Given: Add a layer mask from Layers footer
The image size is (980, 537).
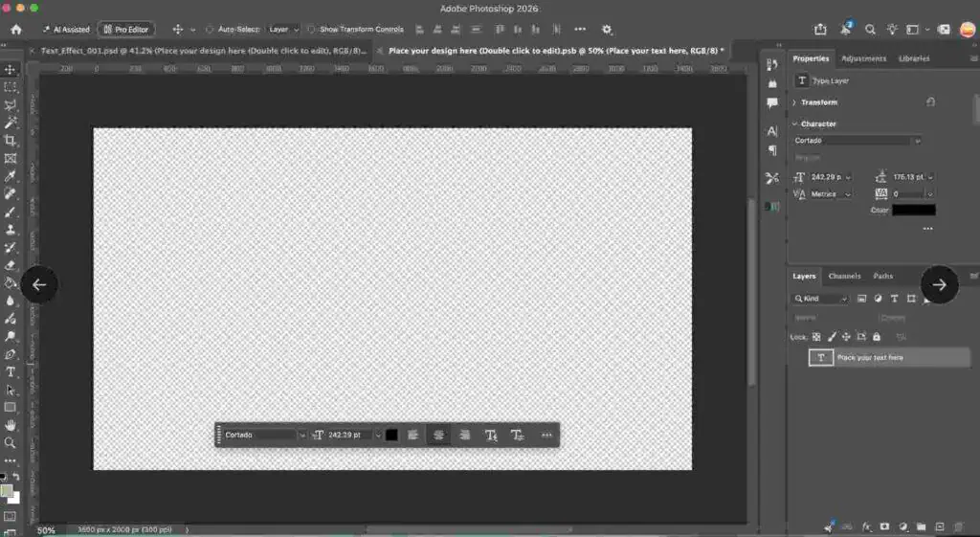Looking at the screenshot, I should pyautogui.click(x=884, y=527).
